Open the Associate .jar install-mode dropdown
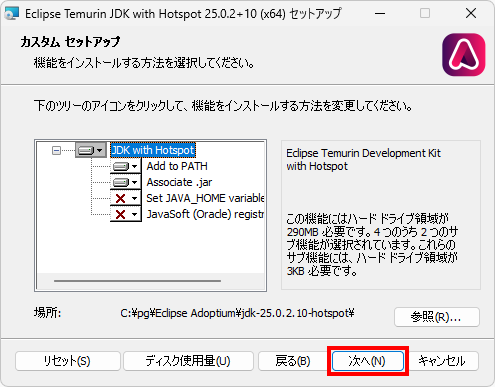 [126, 182]
